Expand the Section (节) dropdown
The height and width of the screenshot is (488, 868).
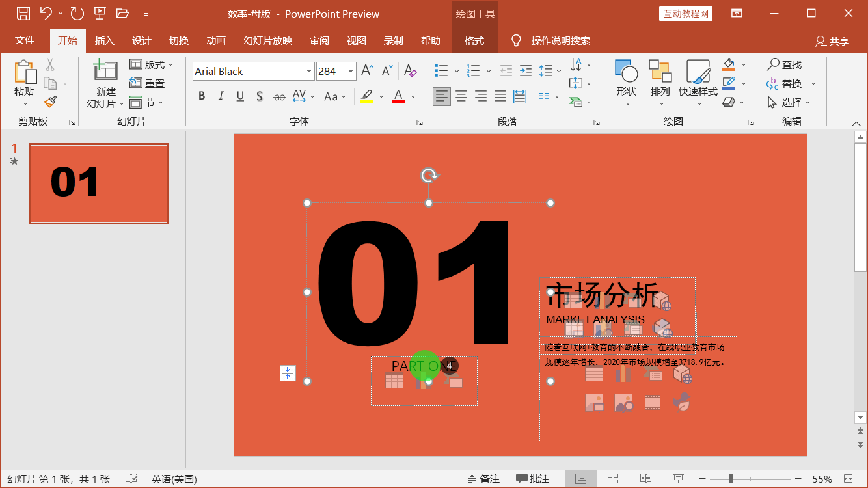point(147,102)
